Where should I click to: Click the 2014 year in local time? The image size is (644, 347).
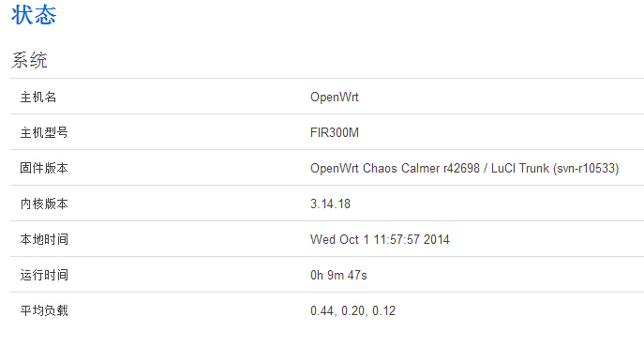tap(437, 239)
